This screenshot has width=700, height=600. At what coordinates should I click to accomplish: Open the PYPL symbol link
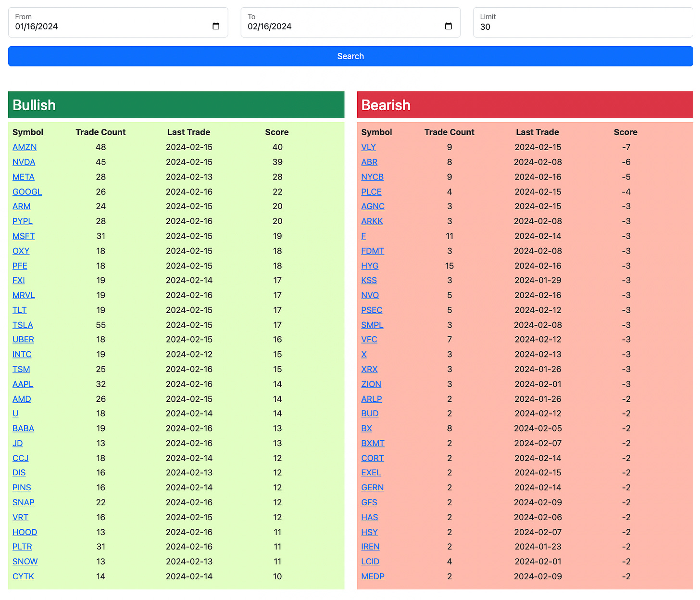click(23, 221)
